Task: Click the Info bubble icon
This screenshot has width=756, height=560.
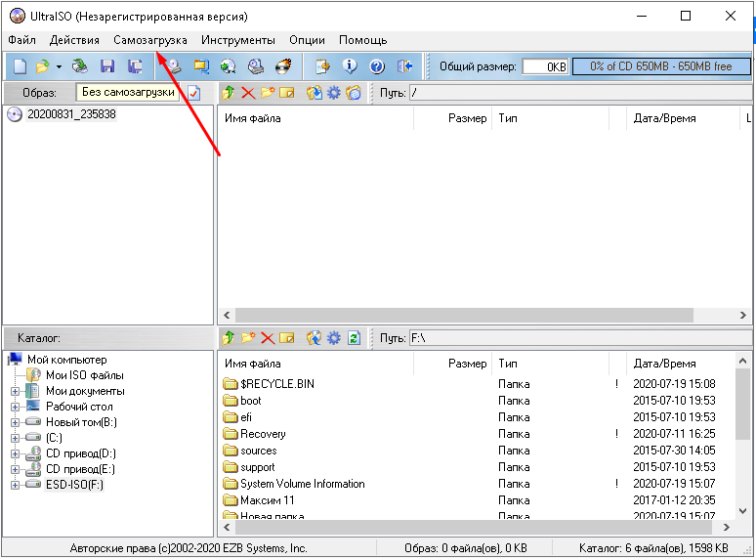Action: 350,66
